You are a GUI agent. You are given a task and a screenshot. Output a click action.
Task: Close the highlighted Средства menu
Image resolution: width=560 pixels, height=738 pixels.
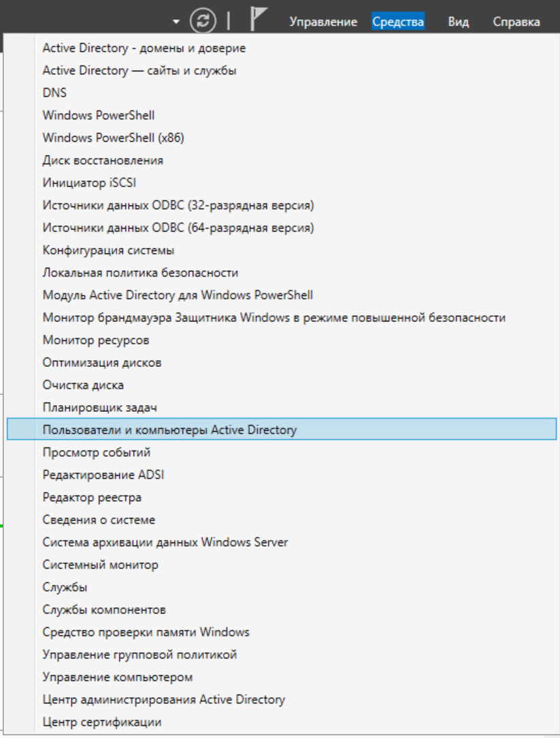[398, 22]
